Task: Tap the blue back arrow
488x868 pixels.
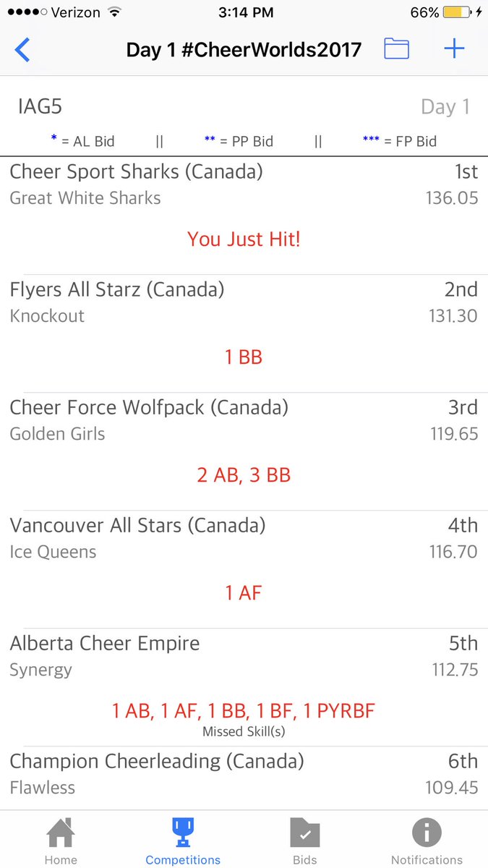Action: click(x=22, y=50)
